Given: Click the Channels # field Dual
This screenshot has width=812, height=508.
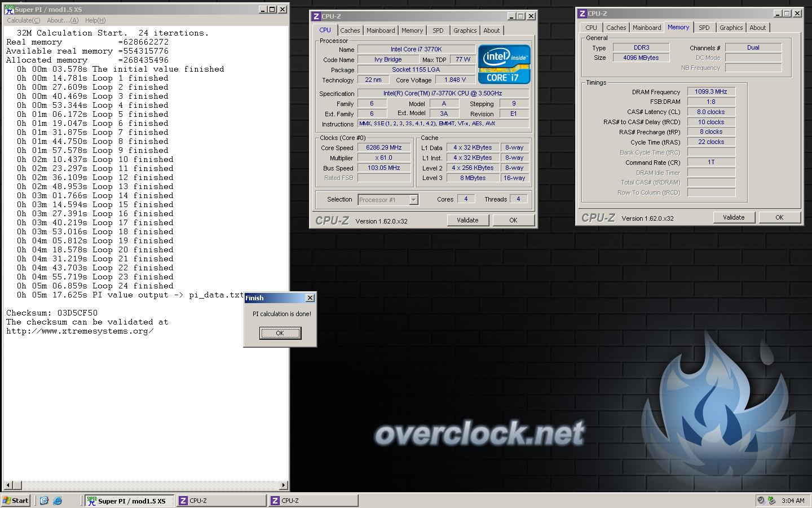Looking at the screenshot, I should pos(753,48).
